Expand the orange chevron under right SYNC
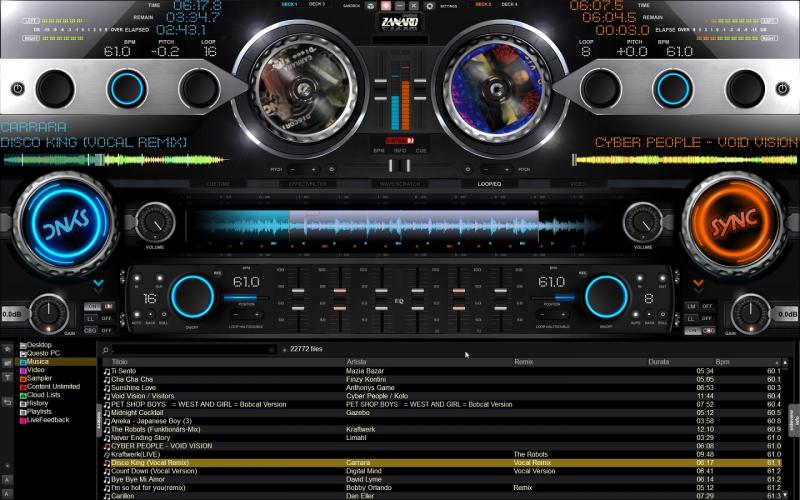 (x=698, y=283)
